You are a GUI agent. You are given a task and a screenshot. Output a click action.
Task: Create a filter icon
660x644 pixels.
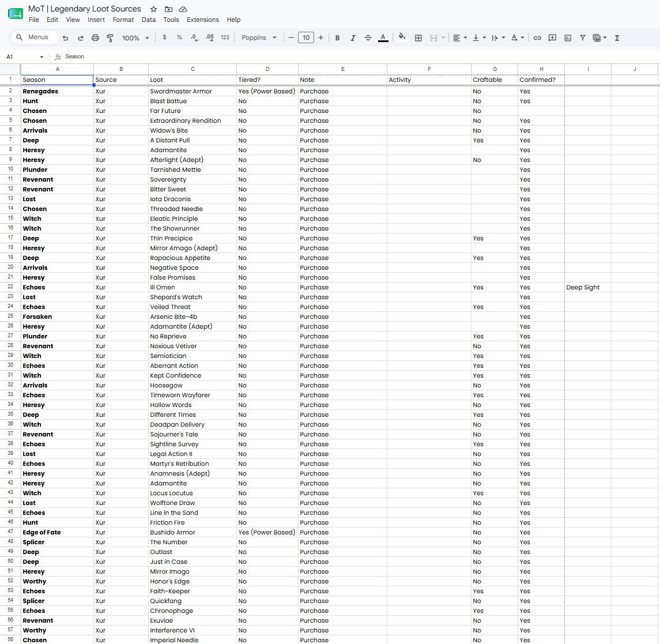point(583,38)
